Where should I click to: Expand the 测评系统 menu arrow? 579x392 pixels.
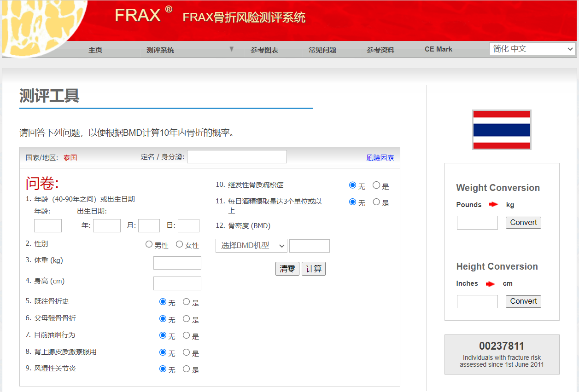pyautogui.click(x=232, y=49)
